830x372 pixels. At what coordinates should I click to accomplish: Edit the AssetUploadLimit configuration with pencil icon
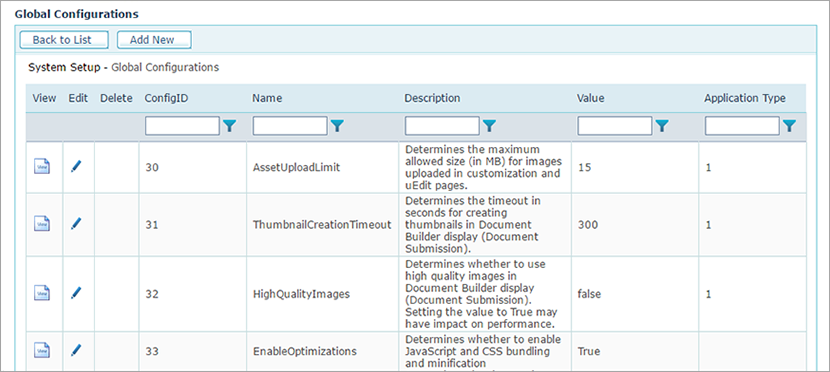click(77, 166)
